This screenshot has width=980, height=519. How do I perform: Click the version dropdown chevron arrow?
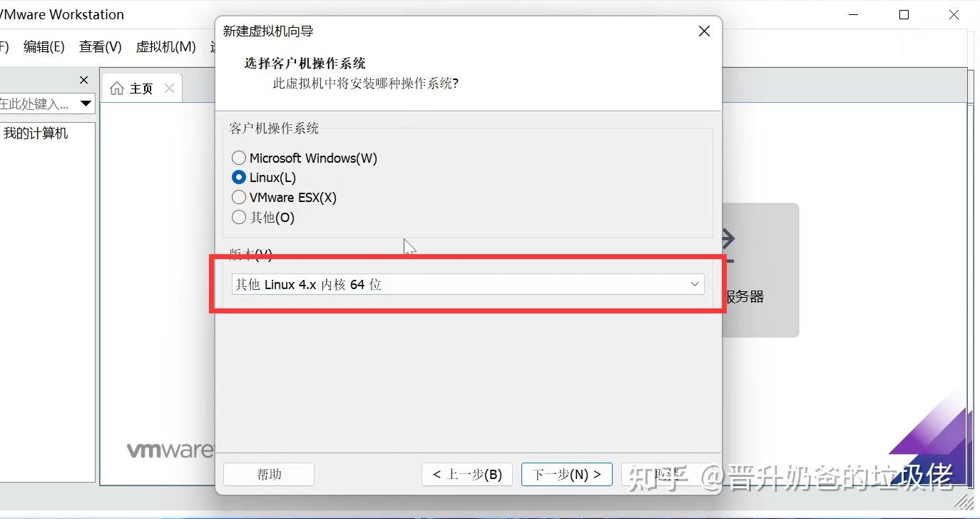click(695, 284)
